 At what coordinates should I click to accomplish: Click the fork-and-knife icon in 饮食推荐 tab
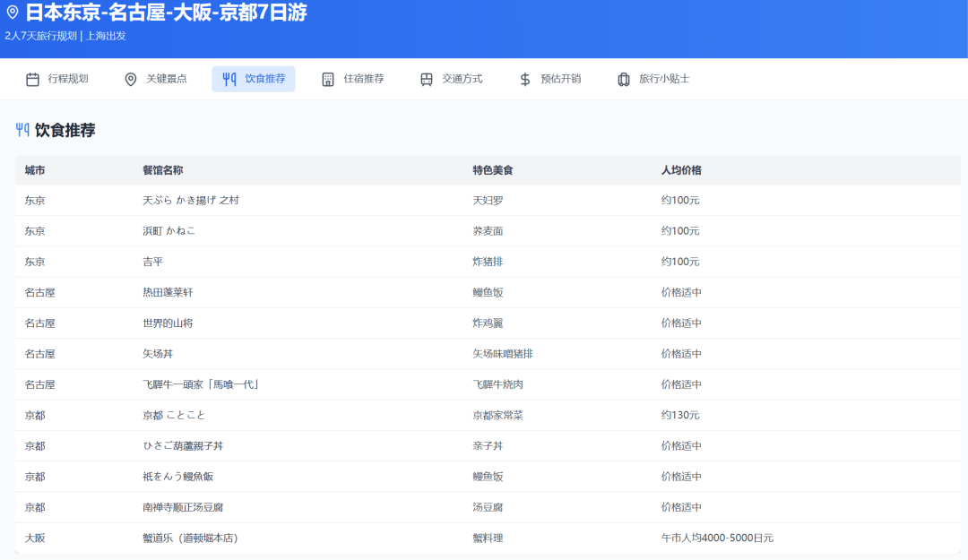pyautogui.click(x=229, y=79)
